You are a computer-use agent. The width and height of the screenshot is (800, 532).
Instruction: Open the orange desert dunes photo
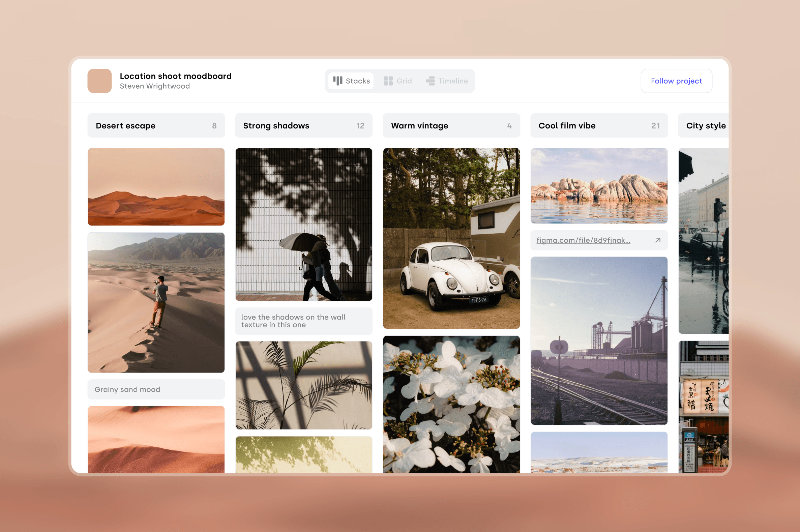click(x=156, y=187)
